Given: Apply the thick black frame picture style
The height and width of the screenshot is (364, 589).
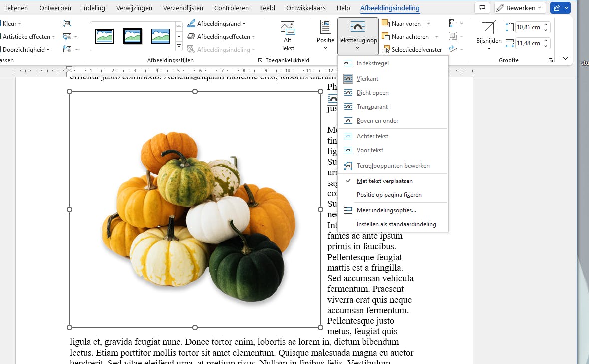Looking at the screenshot, I should [133, 36].
